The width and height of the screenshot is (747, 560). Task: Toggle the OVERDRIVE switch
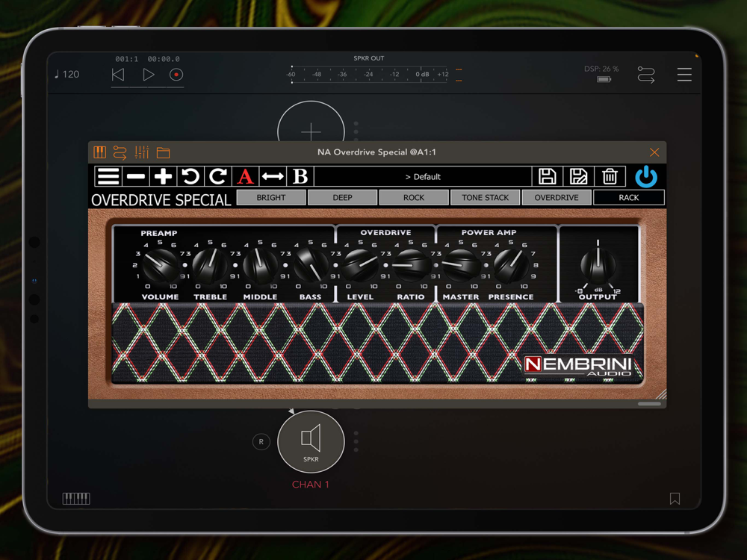[557, 198]
